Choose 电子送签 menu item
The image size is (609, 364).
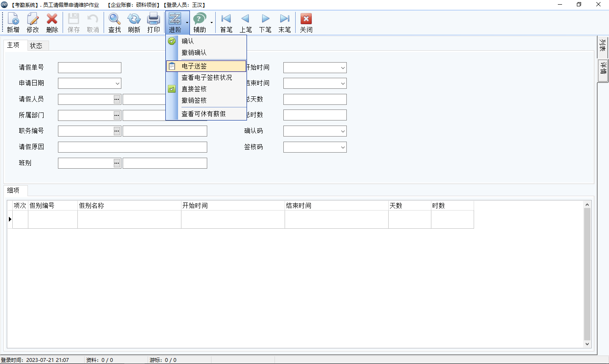[206, 66]
